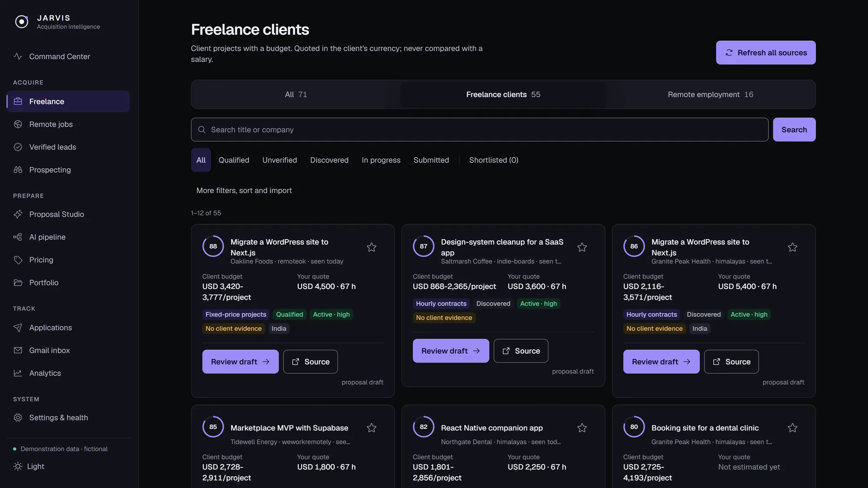Review draft for Oakline Foods card
This screenshot has height=488, width=868.
240,362
